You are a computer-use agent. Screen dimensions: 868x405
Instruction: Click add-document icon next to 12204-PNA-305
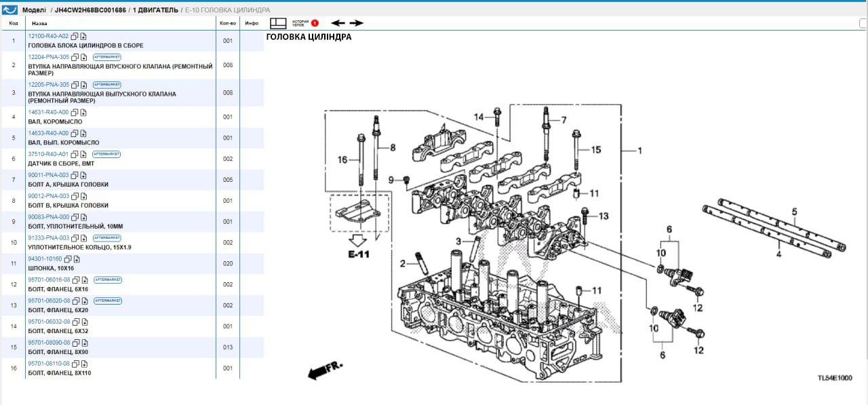coord(84,57)
